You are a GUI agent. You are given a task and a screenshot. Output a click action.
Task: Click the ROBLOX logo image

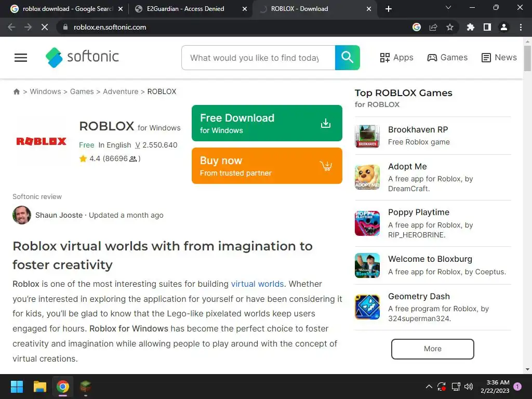point(42,141)
